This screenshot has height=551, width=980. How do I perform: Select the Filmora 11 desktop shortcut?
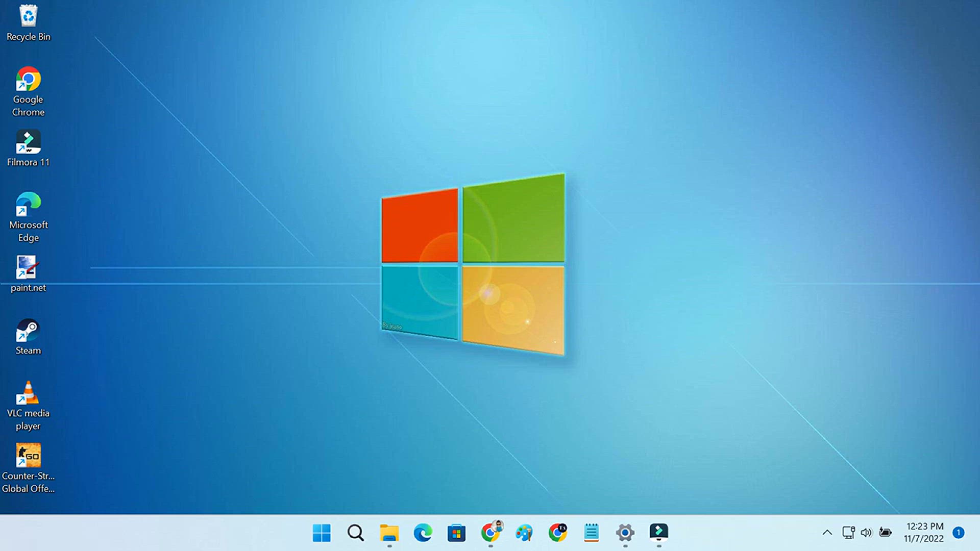click(x=28, y=148)
